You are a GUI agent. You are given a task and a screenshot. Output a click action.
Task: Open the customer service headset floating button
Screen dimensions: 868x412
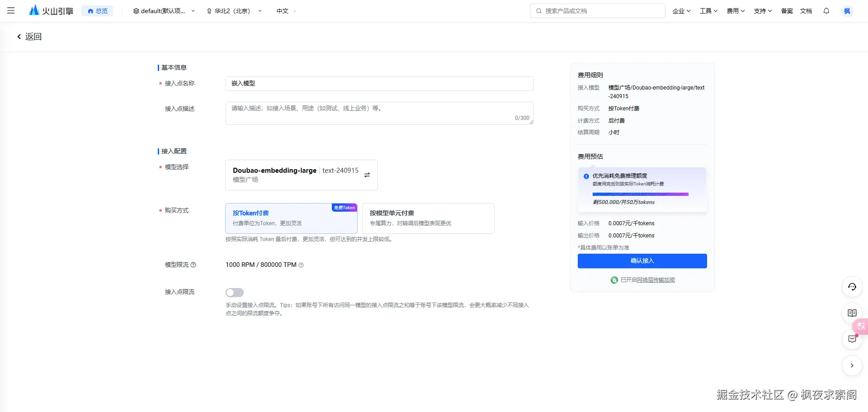pyautogui.click(x=852, y=287)
